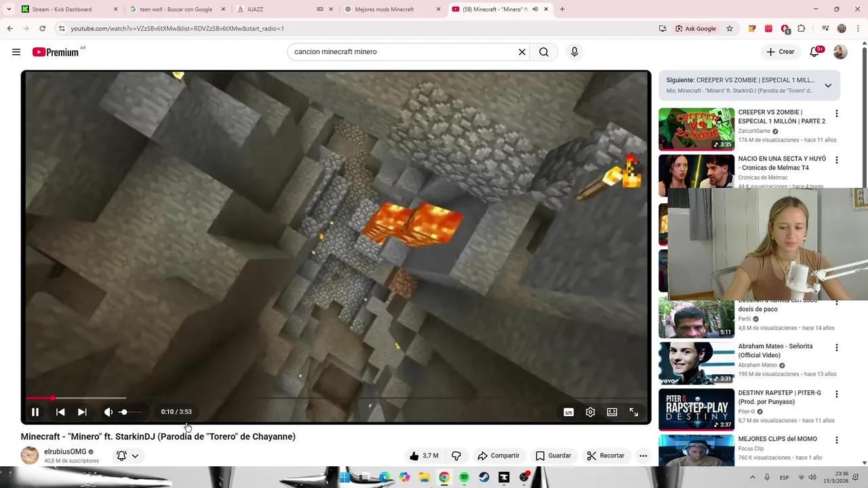The image size is (868, 488).
Task: Clear the YouTube search text
Action: click(522, 52)
